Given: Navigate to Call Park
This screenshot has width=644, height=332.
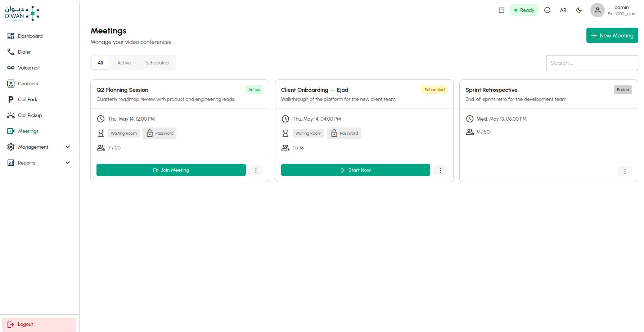Looking at the screenshot, I should click(x=40, y=99).
